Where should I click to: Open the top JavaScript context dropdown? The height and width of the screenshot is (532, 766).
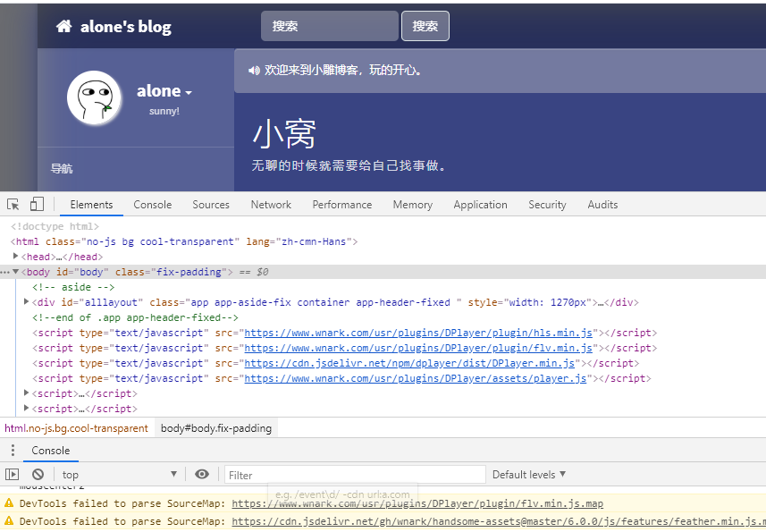tap(119, 475)
